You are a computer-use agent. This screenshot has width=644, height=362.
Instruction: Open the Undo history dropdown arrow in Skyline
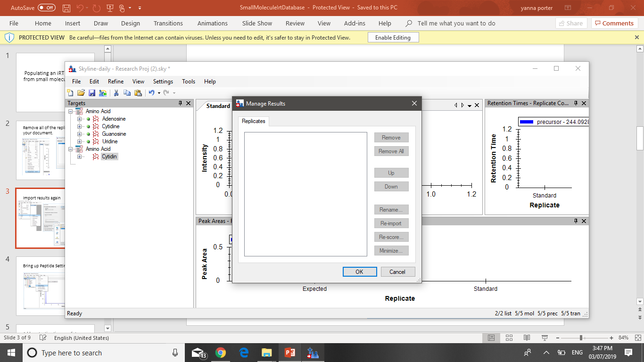[159, 93]
